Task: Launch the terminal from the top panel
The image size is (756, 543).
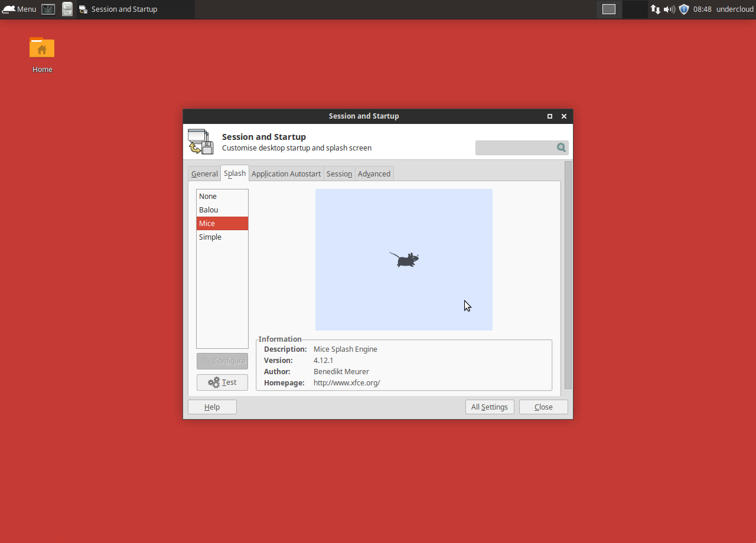Action: pyautogui.click(x=48, y=9)
